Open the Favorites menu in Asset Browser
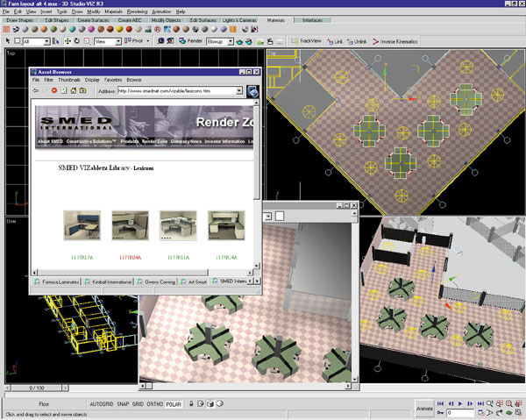Viewport: 526px width, 420px height. click(113, 80)
